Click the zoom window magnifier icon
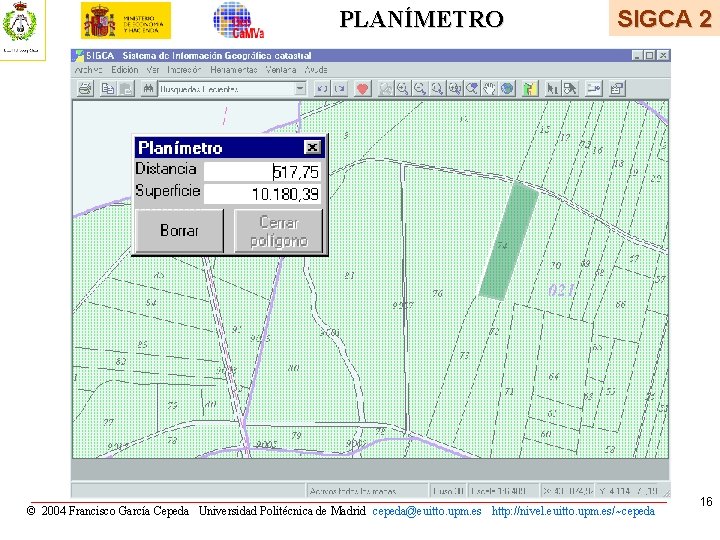The width and height of the screenshot is (720, 540). (455, 89)
